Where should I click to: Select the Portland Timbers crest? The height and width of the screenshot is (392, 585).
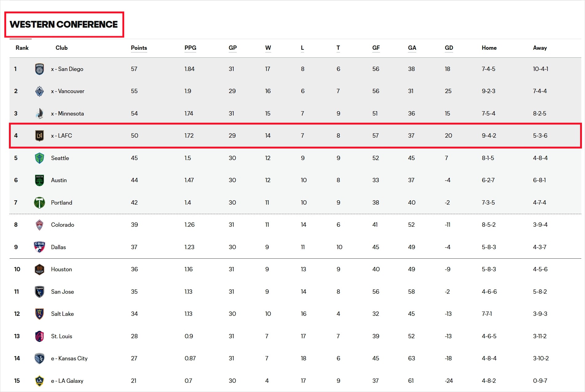point(39,202)
